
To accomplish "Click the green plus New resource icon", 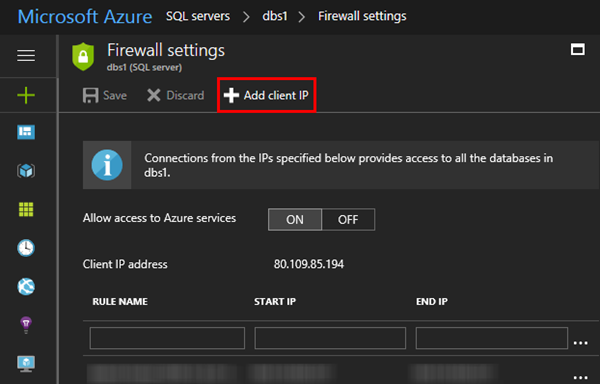I will (x=26, y=95).
